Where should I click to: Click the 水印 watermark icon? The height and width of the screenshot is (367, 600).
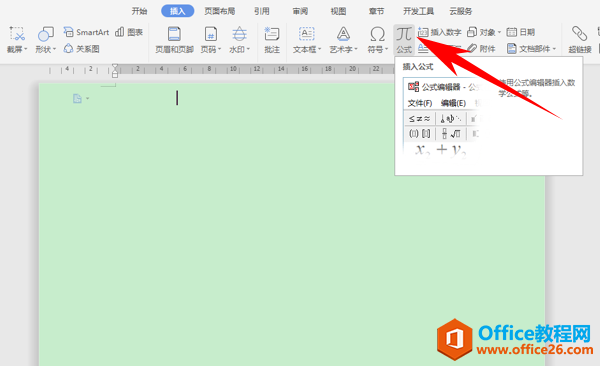[240, 34]
